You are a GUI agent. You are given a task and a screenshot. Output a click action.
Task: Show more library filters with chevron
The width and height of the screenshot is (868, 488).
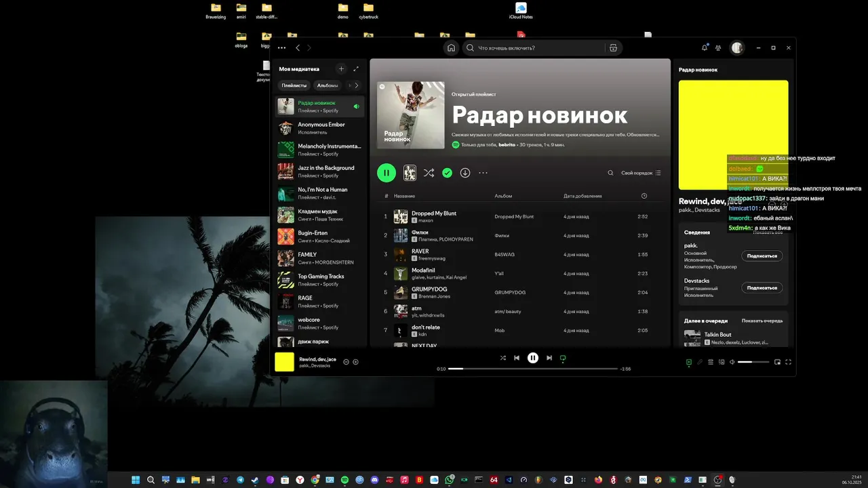(357, 85)
